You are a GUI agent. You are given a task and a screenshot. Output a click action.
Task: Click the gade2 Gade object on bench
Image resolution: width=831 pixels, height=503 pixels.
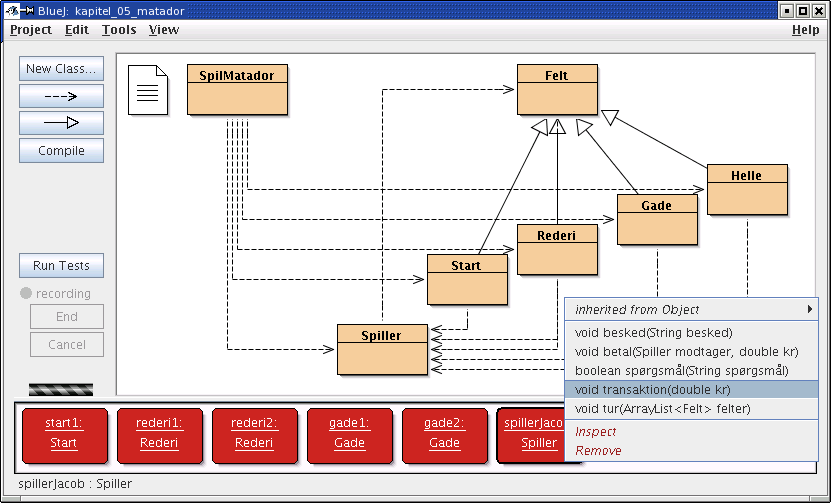tap(444, 434)
